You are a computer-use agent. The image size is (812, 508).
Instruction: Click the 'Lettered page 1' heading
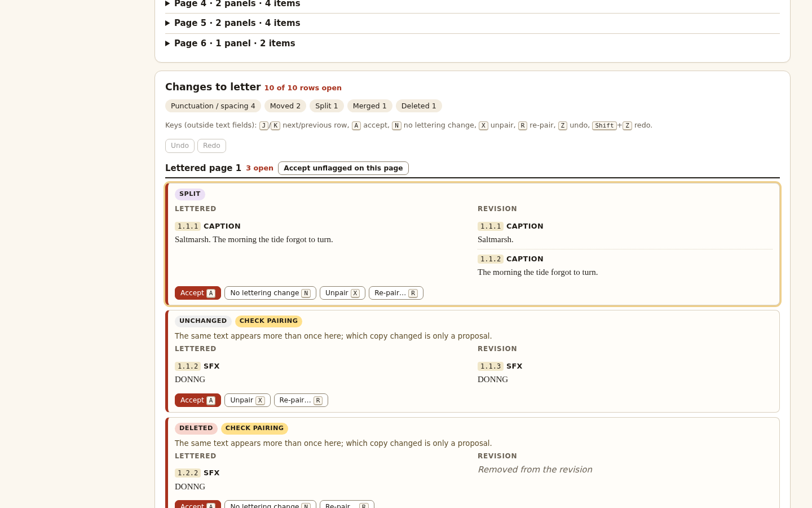pos(203,168)
